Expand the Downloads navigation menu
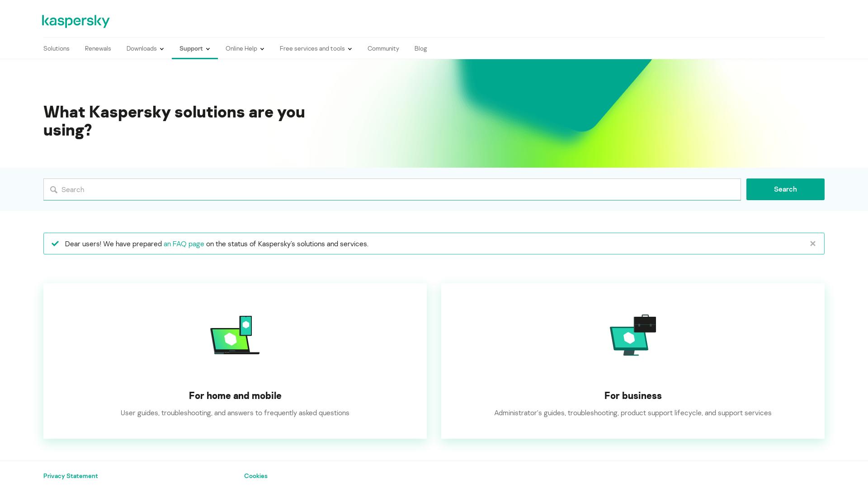 tap(145, 48)
